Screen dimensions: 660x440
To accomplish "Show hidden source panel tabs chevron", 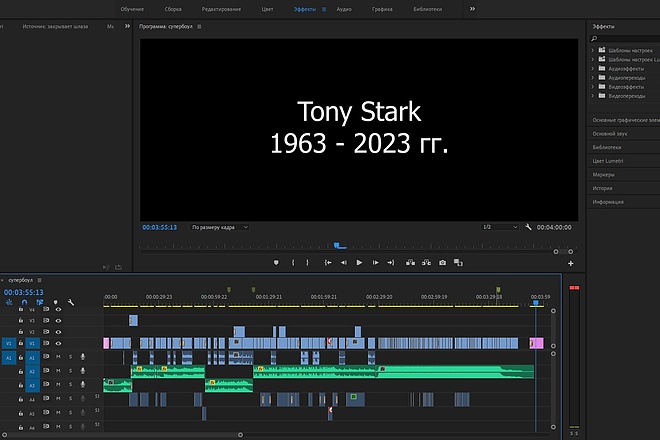I will [127, 26].
